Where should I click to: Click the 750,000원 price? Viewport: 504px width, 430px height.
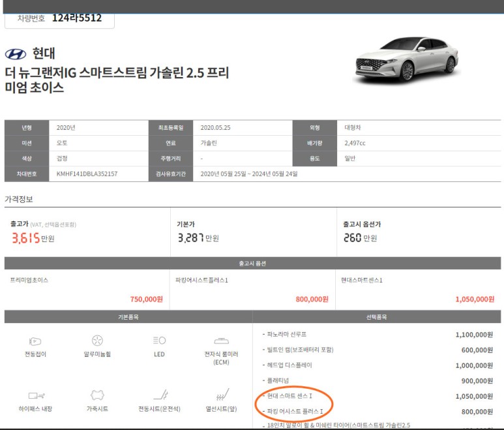point(146,299)
